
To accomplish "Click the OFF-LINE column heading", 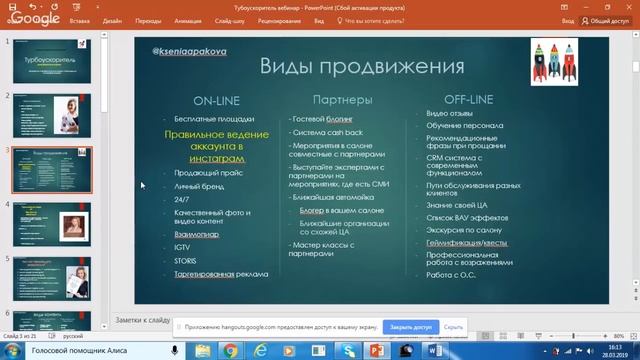I will coord(469,100).
